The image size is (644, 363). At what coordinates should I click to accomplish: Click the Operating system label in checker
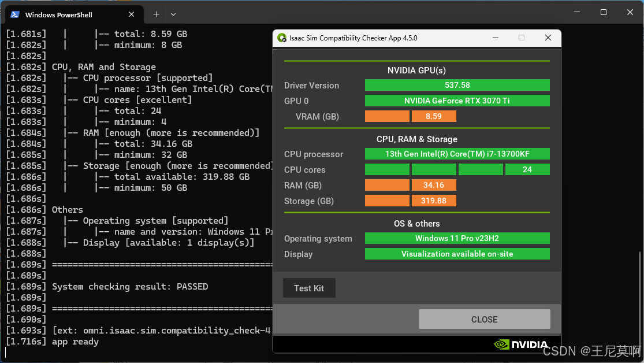(x=318, y=239)
